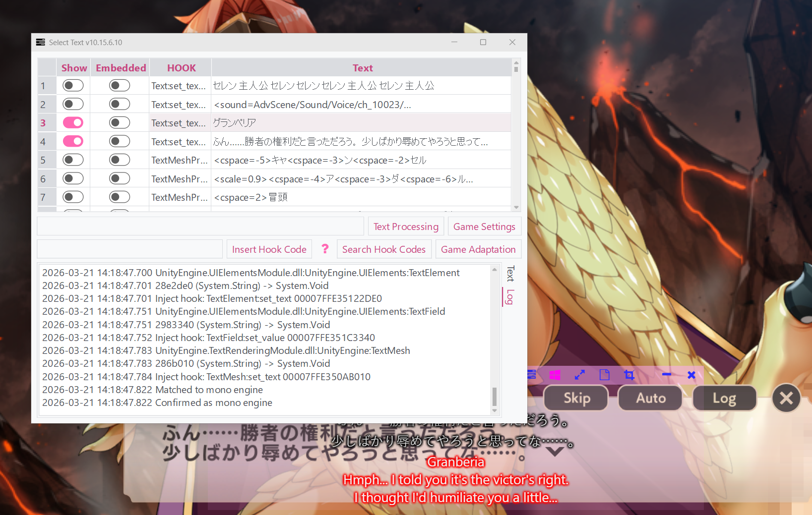Disable Show switch for row 4
Image resolution: width=812 pixels, height=515 pixels.
point(73,141)
